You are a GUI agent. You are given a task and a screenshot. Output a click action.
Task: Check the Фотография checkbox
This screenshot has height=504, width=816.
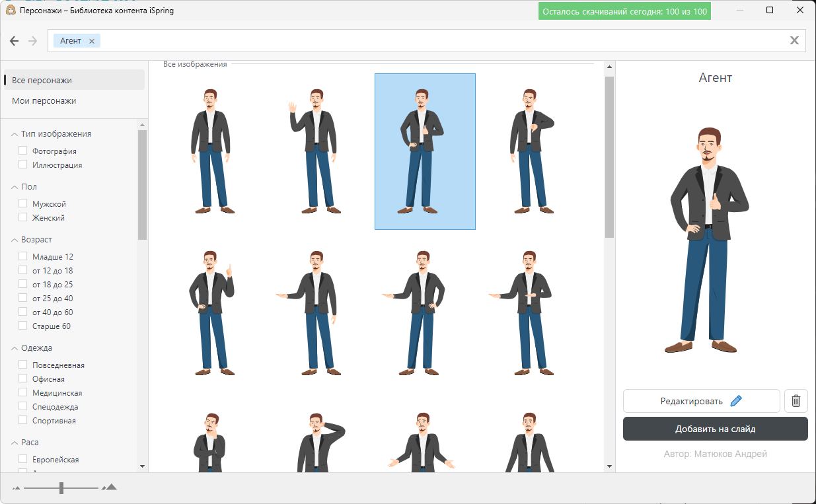[x=23, y=151]
